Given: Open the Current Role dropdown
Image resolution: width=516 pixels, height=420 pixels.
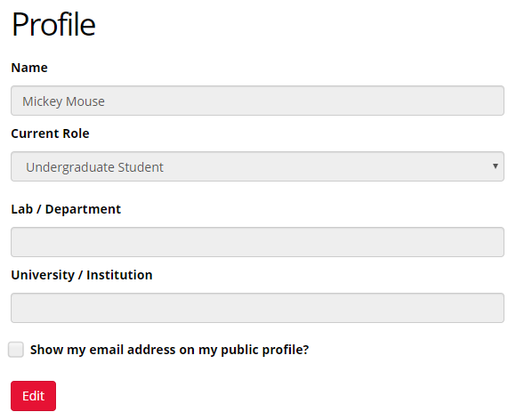Looking at the screenshot, I should pyautogui.click(x=257, y=166).
